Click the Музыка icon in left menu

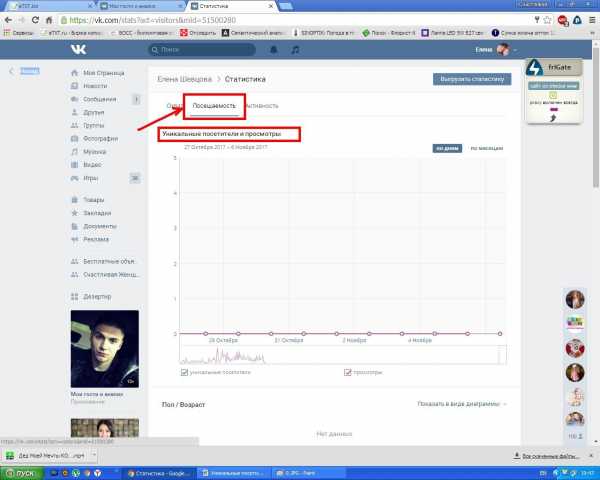point(75,152)
